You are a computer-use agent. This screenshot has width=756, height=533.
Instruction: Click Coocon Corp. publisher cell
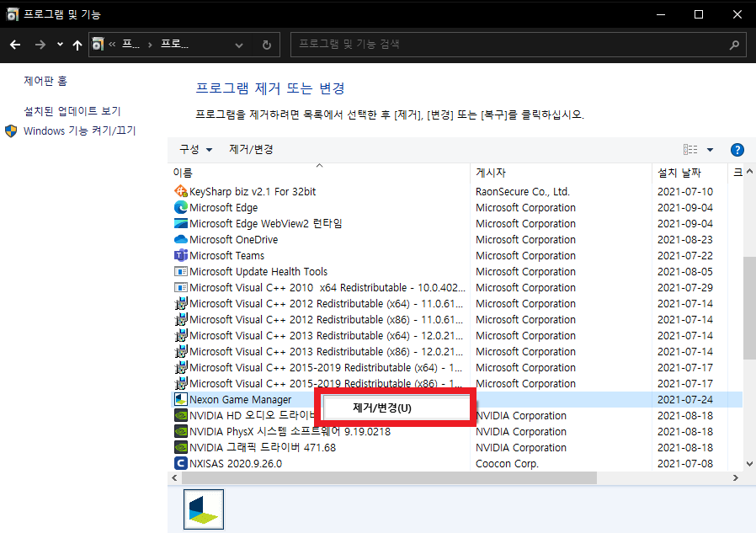click(x=507, y=464)
